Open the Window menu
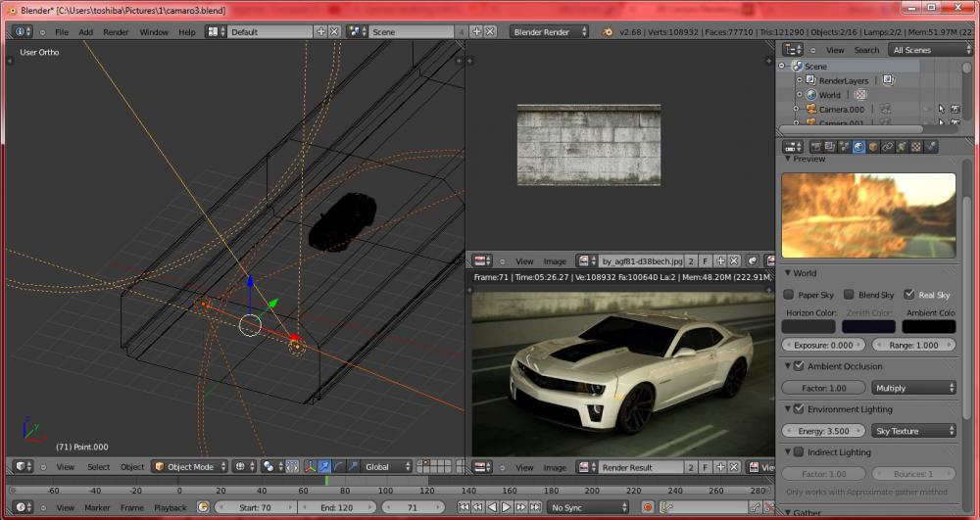The width and height of the screenshot is (980, 520). [x=154, y=32]
